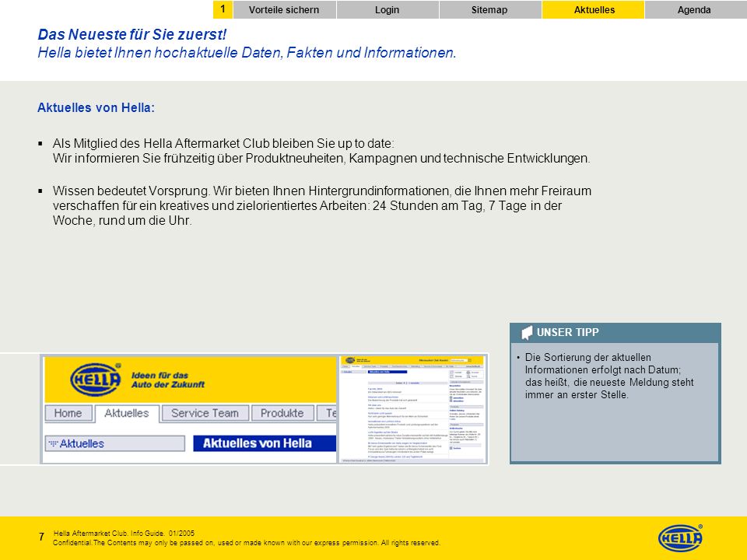This screenshot has height=560, width=747.
Task: Open the Vorteile sichern tab
Action: click(x=285, y=10)
